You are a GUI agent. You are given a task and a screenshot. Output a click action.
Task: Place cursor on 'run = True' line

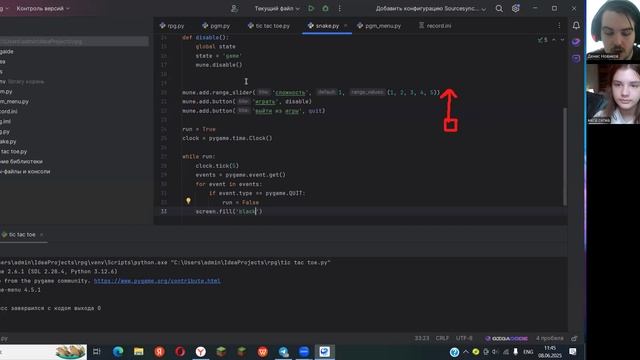[199, 129]
